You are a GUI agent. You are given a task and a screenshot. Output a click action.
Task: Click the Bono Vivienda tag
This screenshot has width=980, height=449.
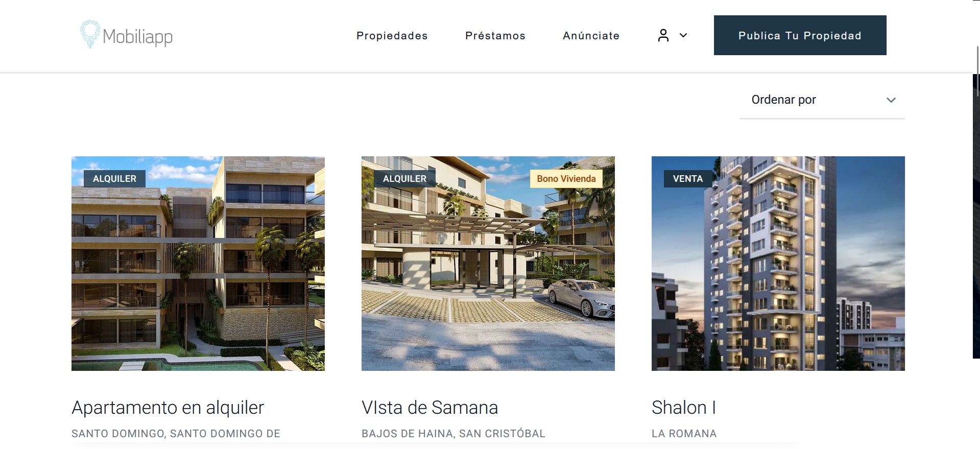(x=566, y=179)
